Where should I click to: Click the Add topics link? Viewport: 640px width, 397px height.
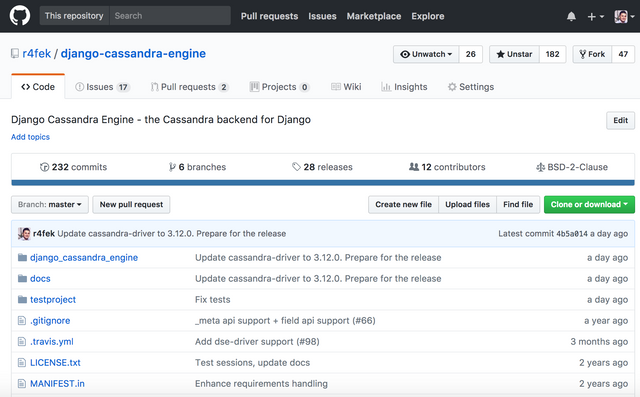click(30, 137)
